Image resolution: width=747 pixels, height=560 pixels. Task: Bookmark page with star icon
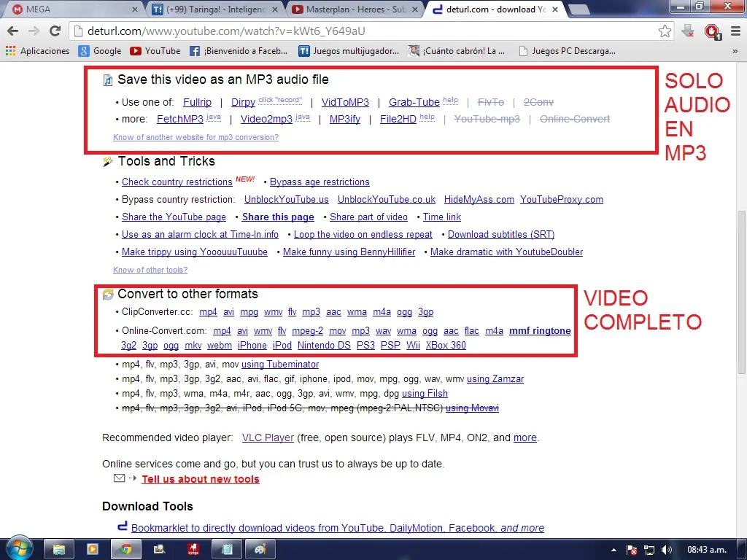(x=665, y=31)
